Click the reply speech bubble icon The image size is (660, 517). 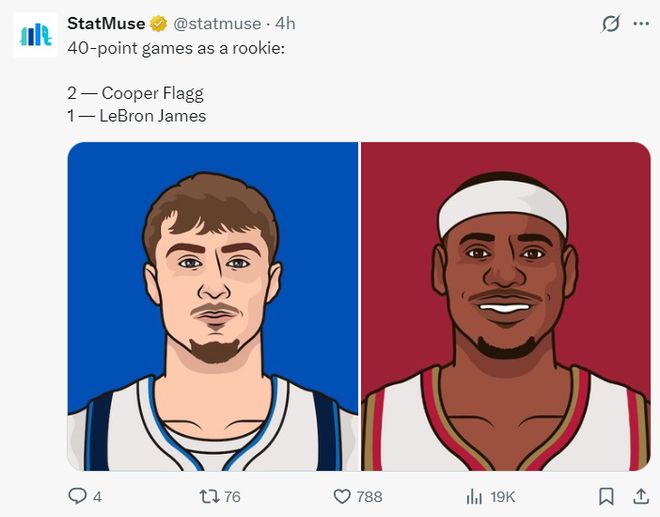(x=77, y=496)
